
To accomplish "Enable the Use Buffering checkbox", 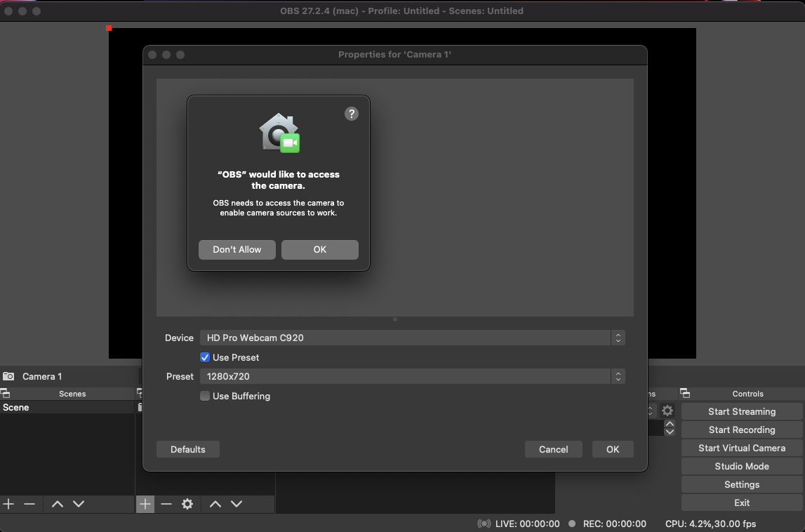I will [205, 396].
